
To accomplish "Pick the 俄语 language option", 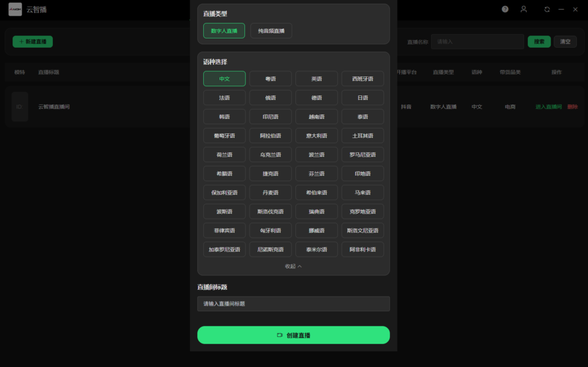I will 270,98.
